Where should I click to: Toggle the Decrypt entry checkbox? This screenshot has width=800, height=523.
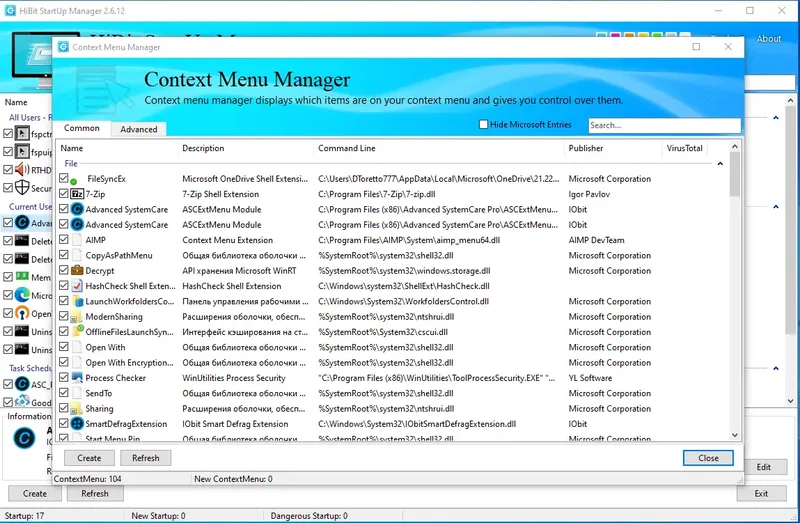pyautogui.click(x=63, y=270)
